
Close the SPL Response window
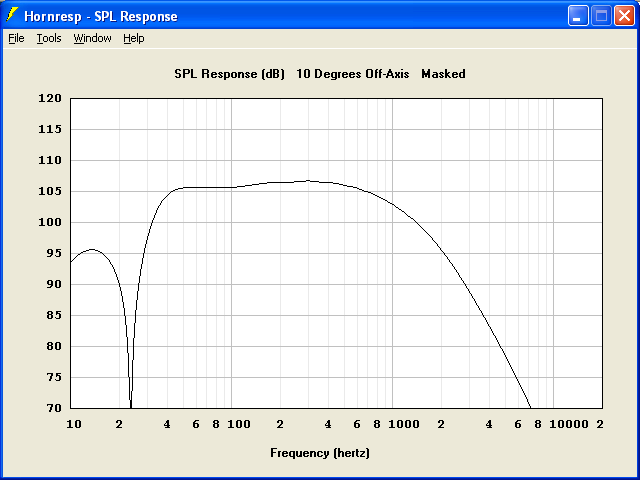624,16
